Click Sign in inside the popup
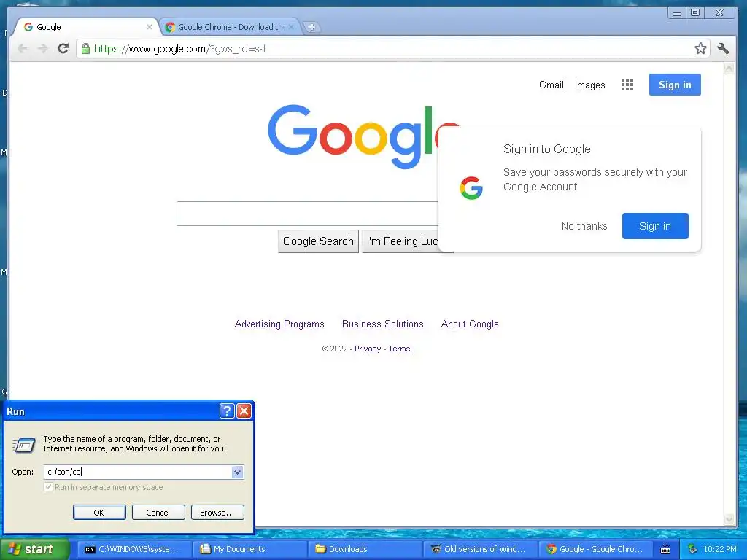This screenshot has width=747, height=560. point(655,226)
